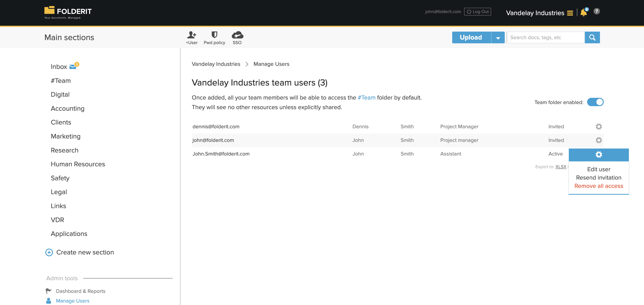The width and height of the screenshot is (644, 305).
Task: Click the Assistant role cell
Action: click(x=450, y=154)
